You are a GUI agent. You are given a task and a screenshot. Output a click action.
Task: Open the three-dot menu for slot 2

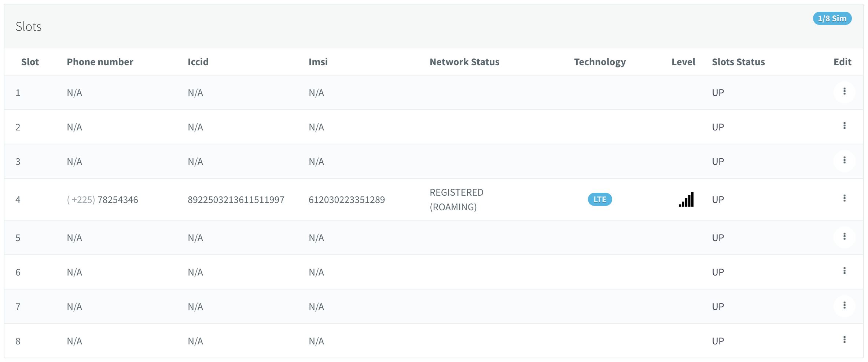(844, 126)
